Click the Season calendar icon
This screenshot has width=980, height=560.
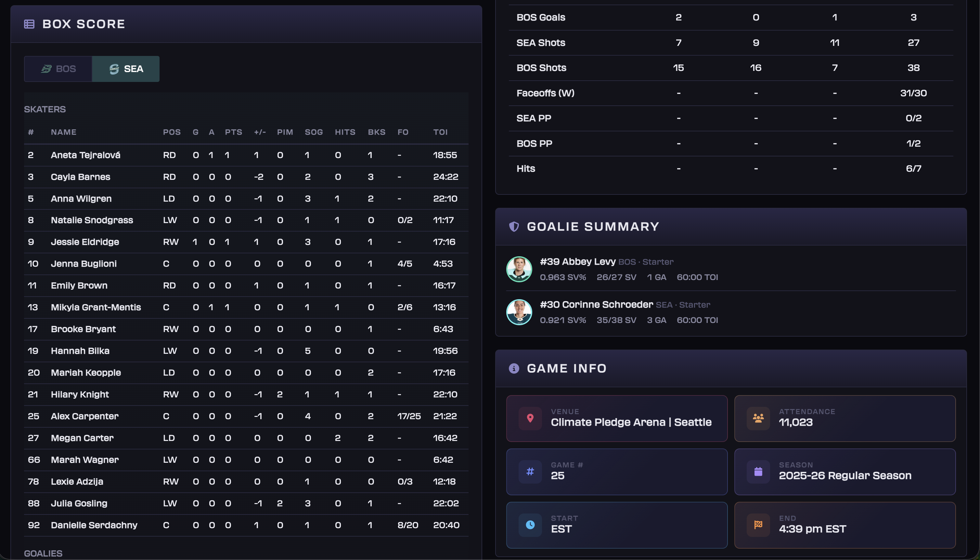pyautogui.click(x=757, y=472)
